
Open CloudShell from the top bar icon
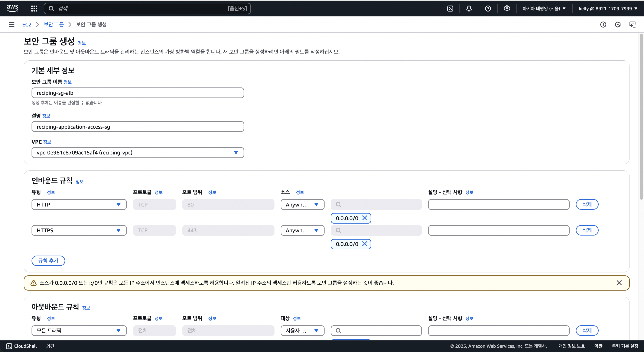tap(450, 9)
